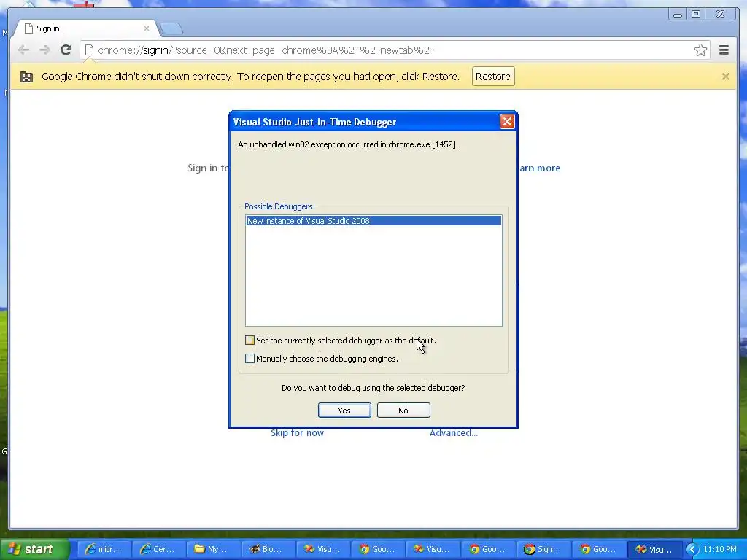Select the Sign in tab
This screenshot has height=560, width=747.
[x=86, y=28]
